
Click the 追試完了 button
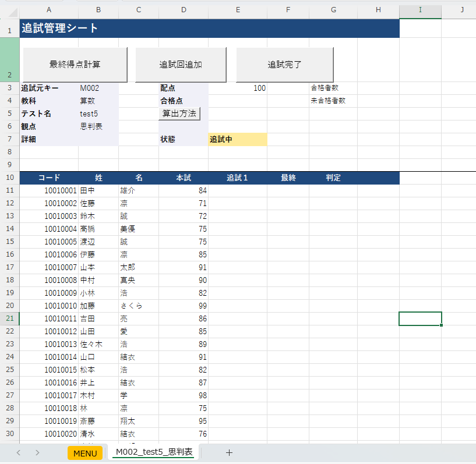pyautogui.click(x=284, y=65)
